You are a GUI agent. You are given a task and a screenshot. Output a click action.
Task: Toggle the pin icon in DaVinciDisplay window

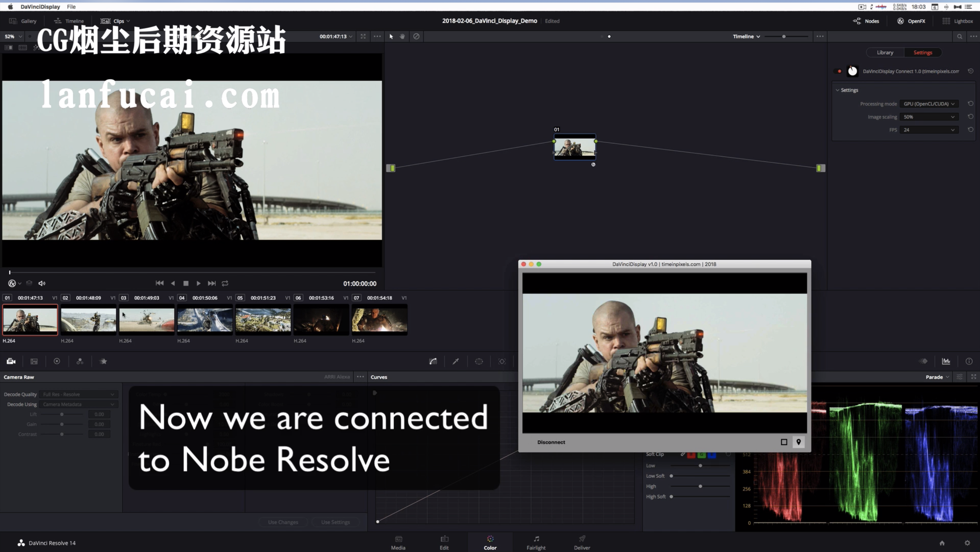(799, 442)
